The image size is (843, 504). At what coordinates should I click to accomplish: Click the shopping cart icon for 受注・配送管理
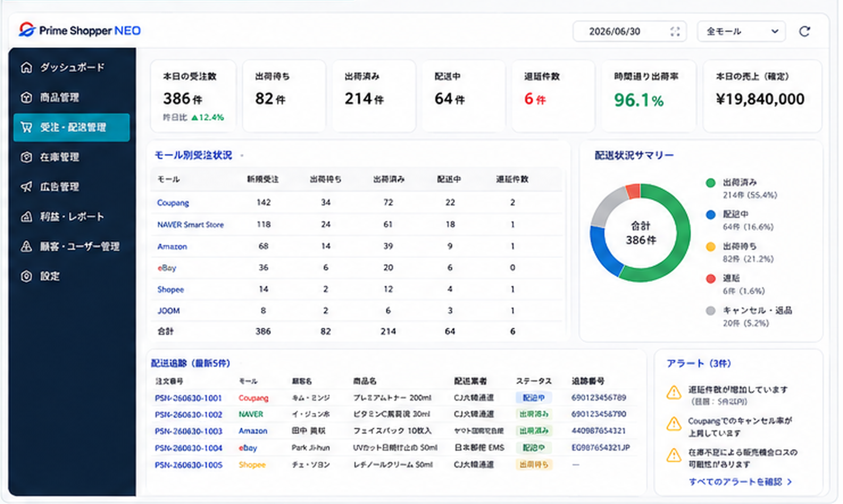[x=26, y=127]
